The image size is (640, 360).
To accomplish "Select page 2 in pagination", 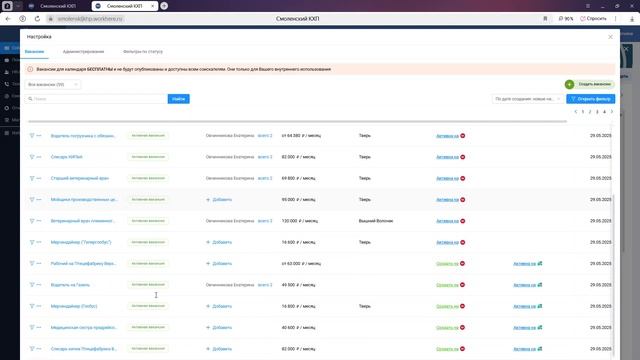I will pos(590,111).
